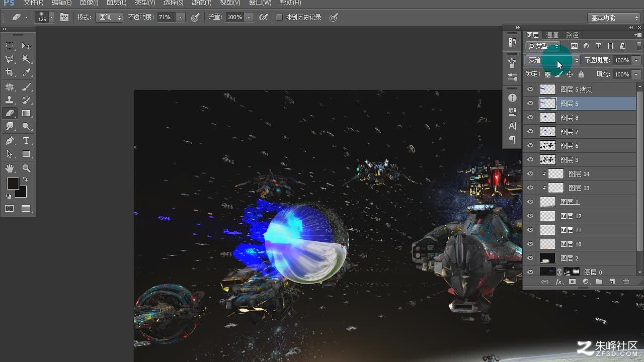644x362 pixels.
Task: Hide layer 图层 12
Action: point(530,216)
